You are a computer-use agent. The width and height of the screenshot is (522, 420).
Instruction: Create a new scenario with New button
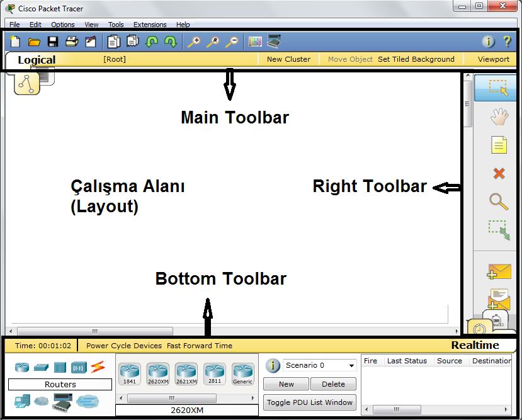tap(287, 383)
